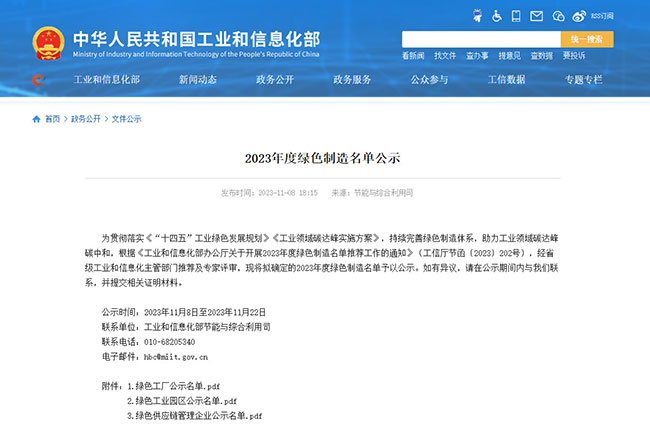Click the 公示时间 date range line

tap(184, 312)
